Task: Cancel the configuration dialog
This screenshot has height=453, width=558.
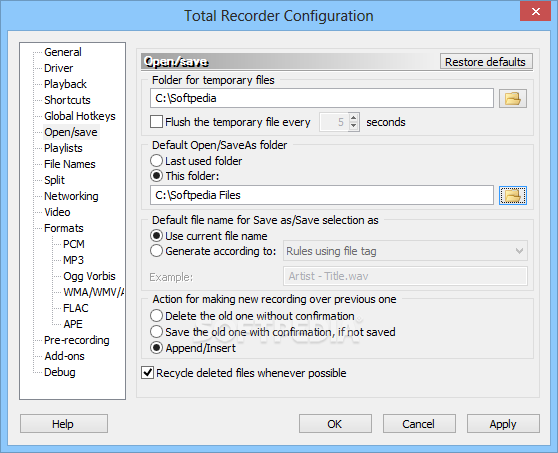Action: tap(419, 423)
